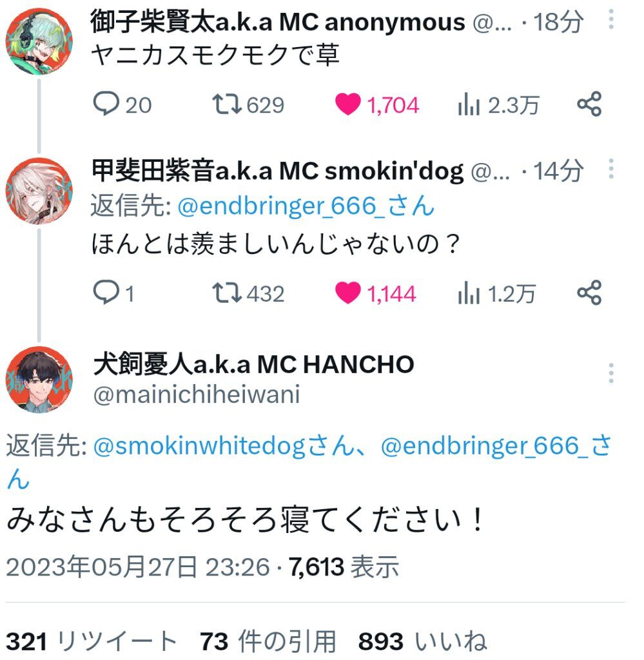Open MC HANCHO profile avatar
This screenshot has width=644, height=660.
(39, 380)
